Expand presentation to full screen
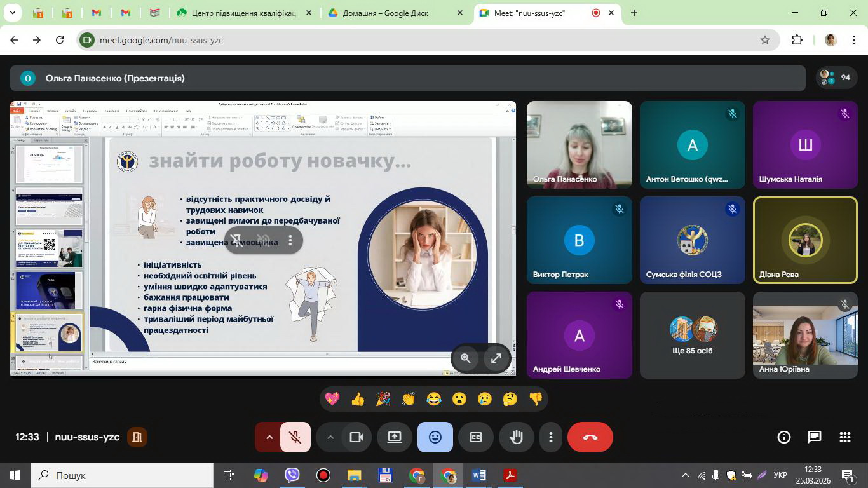 pos(496,358)
